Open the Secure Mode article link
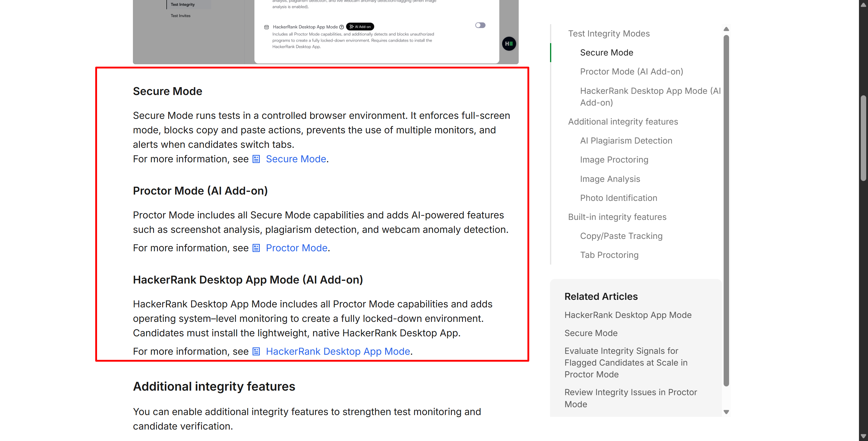 pyautogui.click(x=296, y=159)
